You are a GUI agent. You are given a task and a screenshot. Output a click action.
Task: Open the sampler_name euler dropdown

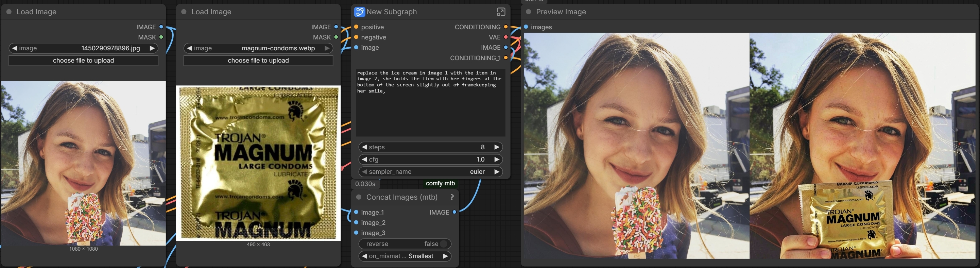point(430,172)
